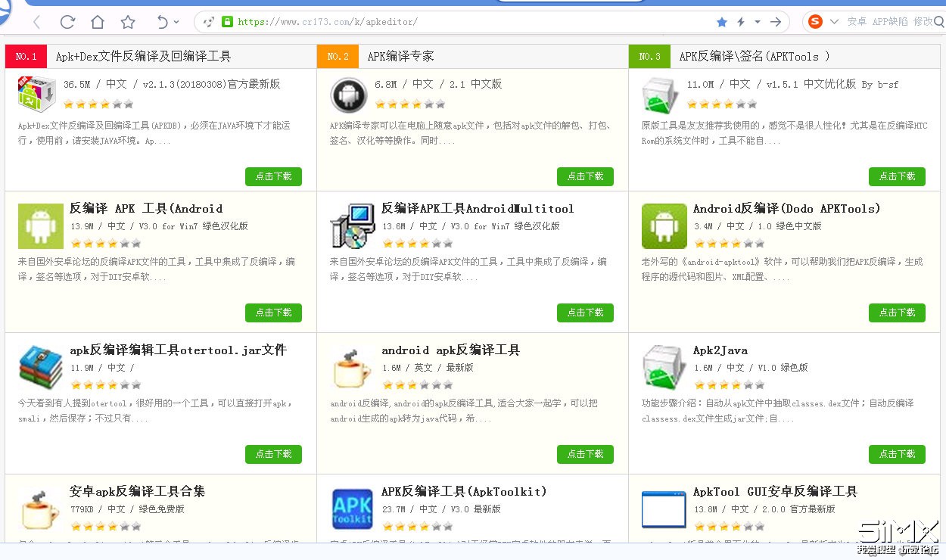Reload the page with the refresh icon
946x560 pixels.
coord(67,22)
